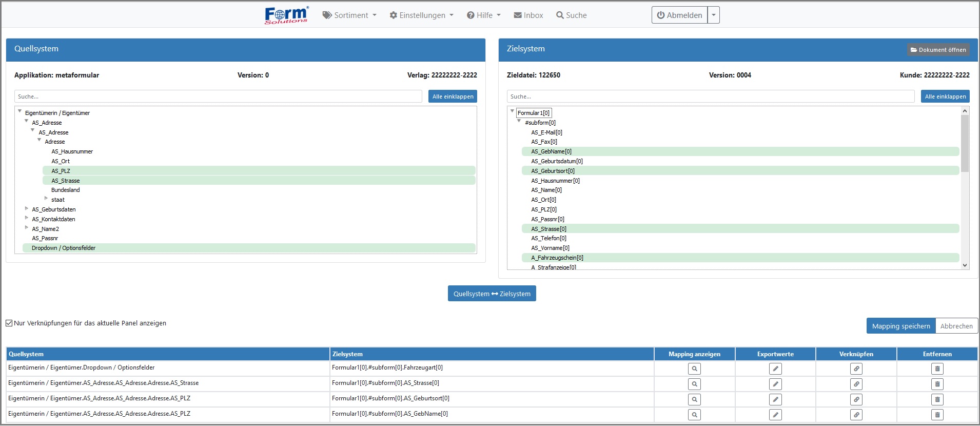This screenshot has width=980, height=426.
Task: Open the Sortiment menu
Action: (349, 15)
